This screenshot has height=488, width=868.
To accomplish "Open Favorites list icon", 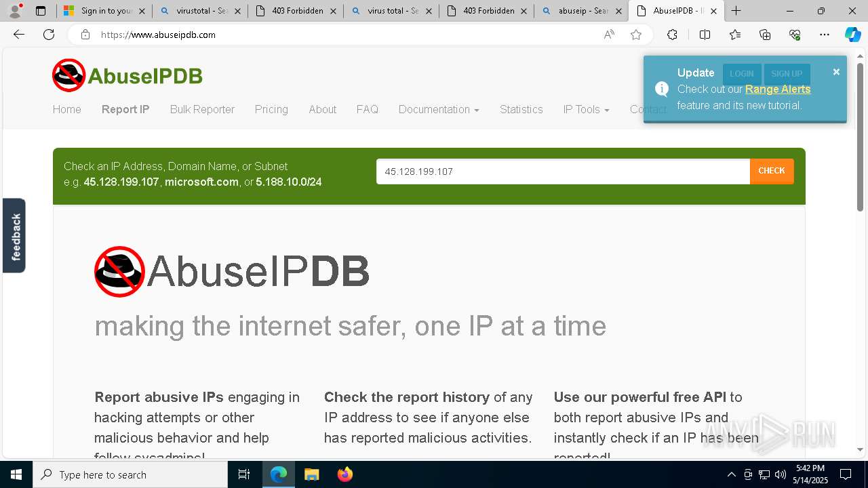I will (x=735, y=35).
